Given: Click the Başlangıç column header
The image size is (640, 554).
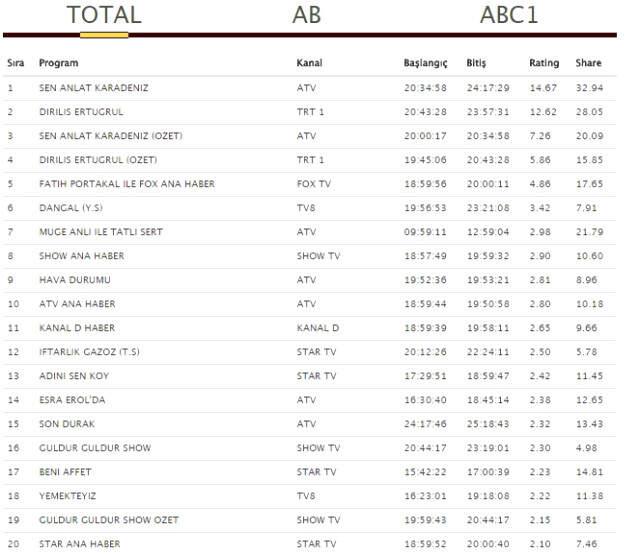Looking at the screenshot, I should 425,63.
